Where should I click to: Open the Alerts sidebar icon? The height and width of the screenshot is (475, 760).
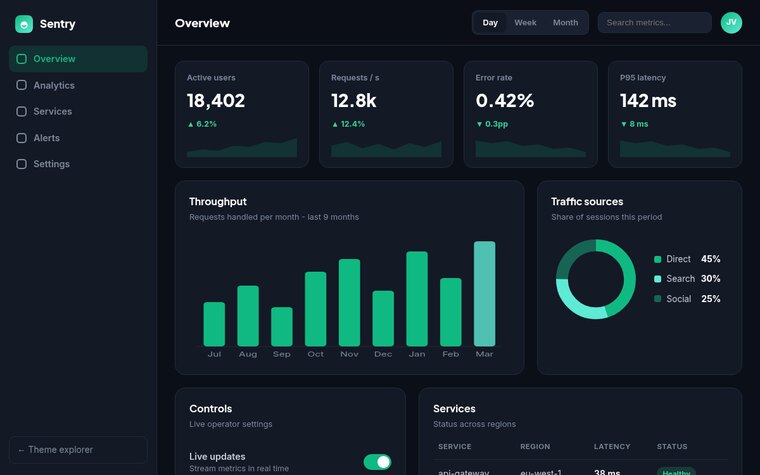(x=21, y=138)
